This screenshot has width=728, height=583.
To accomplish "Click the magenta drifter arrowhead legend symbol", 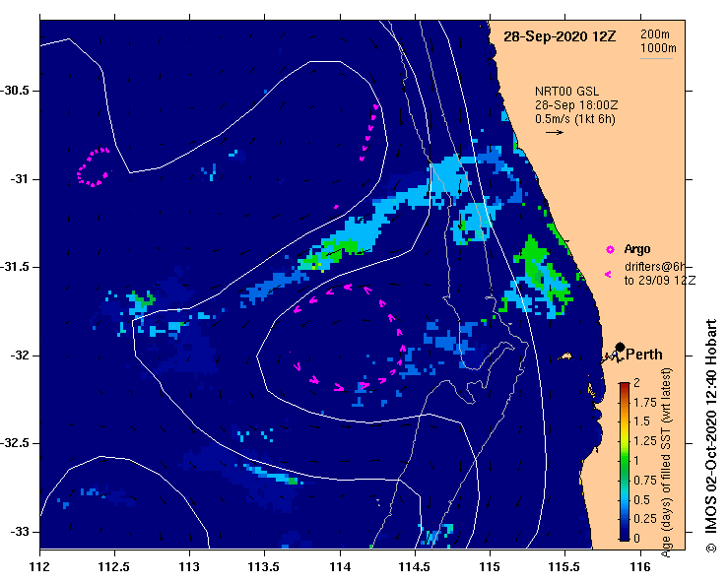I will point(608,275).
